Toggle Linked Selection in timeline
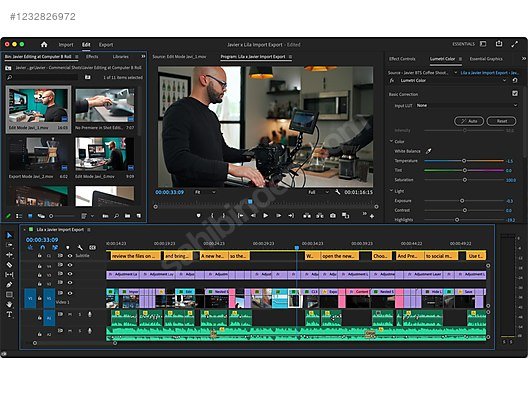528x396 pixels. [x=55, y=248]
